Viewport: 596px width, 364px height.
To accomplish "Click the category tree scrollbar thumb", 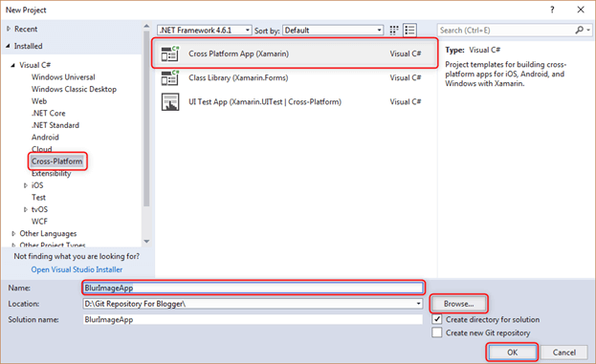I will coord(146,118).
